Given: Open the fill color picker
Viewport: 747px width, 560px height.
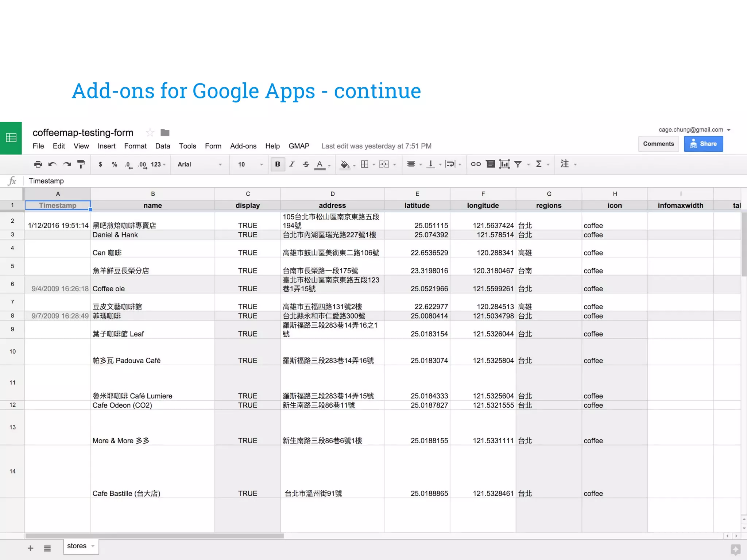Looking at the screenshot, I should [x=345, y=165].
